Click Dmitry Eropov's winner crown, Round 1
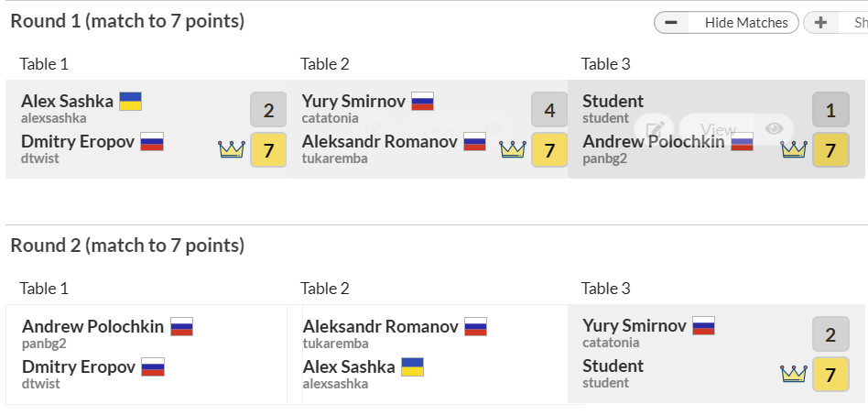The height and width of the screenshot is (415, 868). [232, 149]
